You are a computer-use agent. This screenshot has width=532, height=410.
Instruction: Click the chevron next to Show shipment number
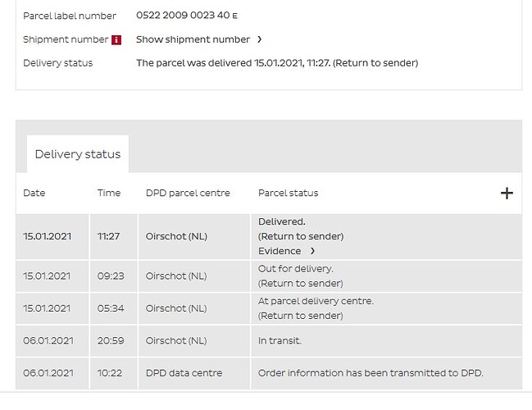[260, 39]
